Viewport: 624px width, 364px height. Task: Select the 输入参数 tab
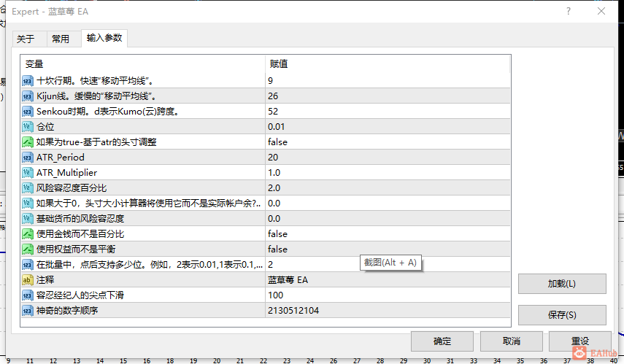[x=104, y=38]
